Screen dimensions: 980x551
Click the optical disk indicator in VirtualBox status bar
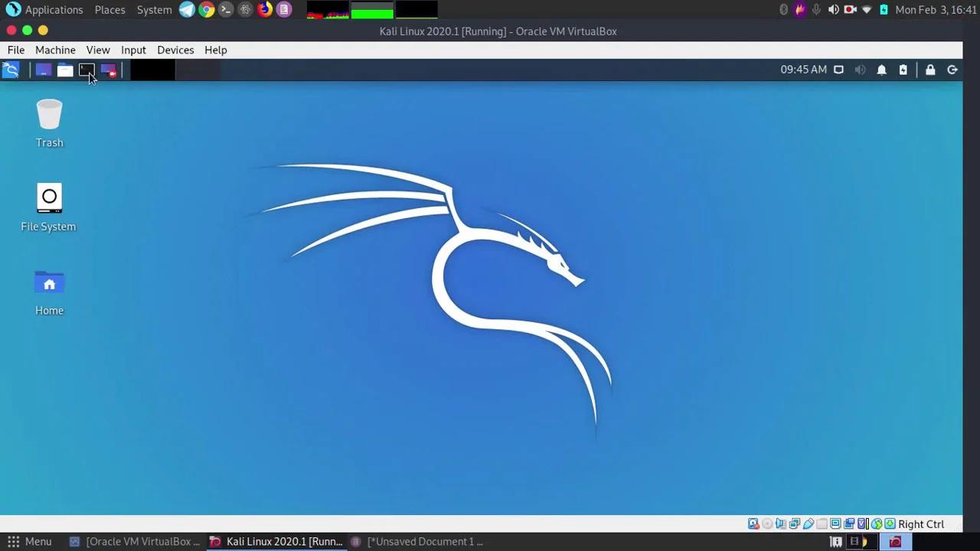tap(767, 524)
